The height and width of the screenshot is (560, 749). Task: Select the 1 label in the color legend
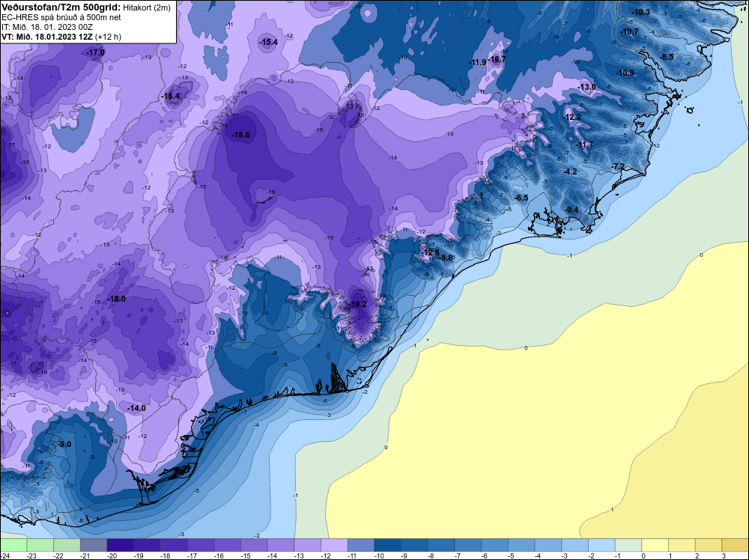coord(670,556)
